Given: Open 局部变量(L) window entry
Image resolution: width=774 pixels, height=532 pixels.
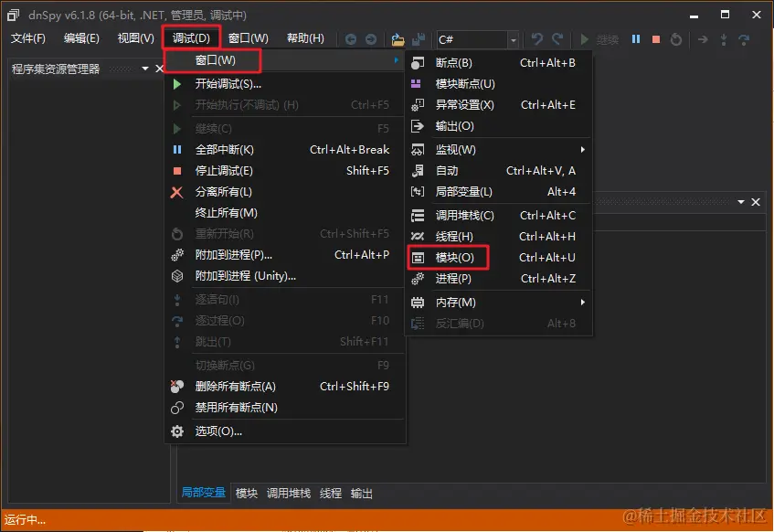Looking at the screenshot, I should coord(499,192).
